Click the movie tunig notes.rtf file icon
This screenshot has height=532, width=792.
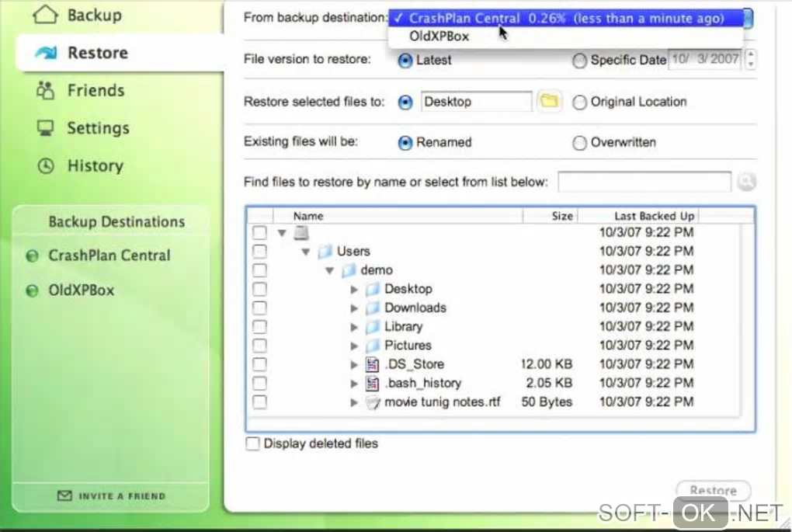pyautogui.click(x=373, y=402)
